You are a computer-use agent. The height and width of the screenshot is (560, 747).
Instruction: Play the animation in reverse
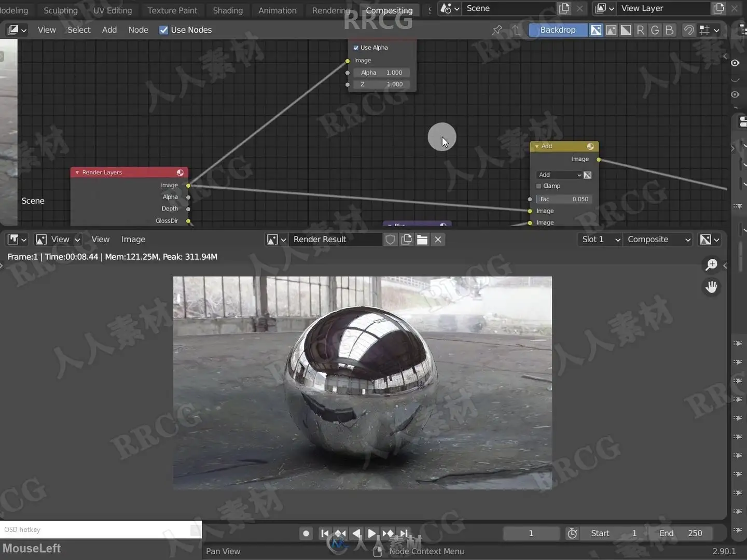356,533
